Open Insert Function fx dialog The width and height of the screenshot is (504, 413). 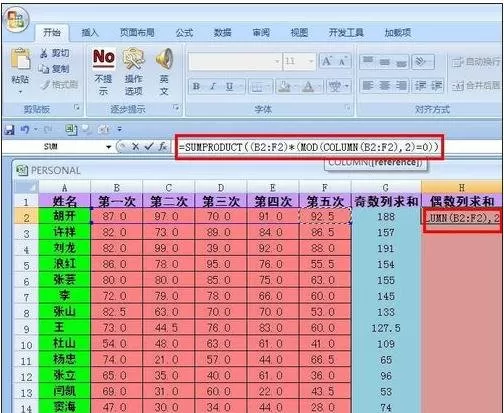tap(163, 147)
